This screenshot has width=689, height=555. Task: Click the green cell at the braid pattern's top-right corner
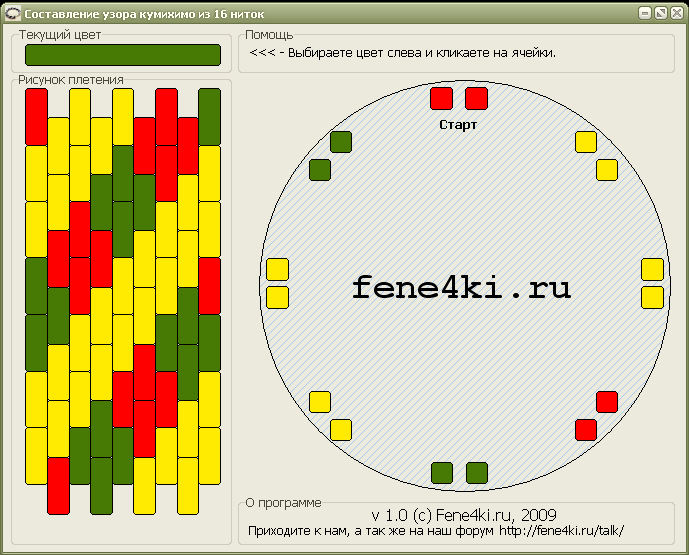pos(210,117)
